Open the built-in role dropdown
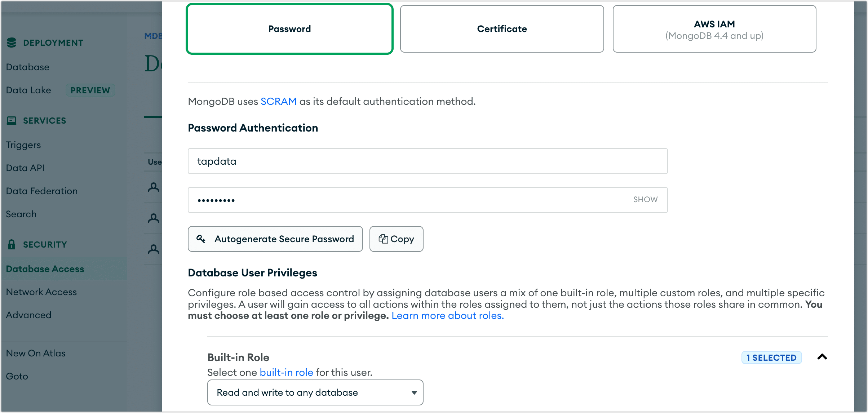The height and width of the screenshot is (413, 868). [315, 392]
